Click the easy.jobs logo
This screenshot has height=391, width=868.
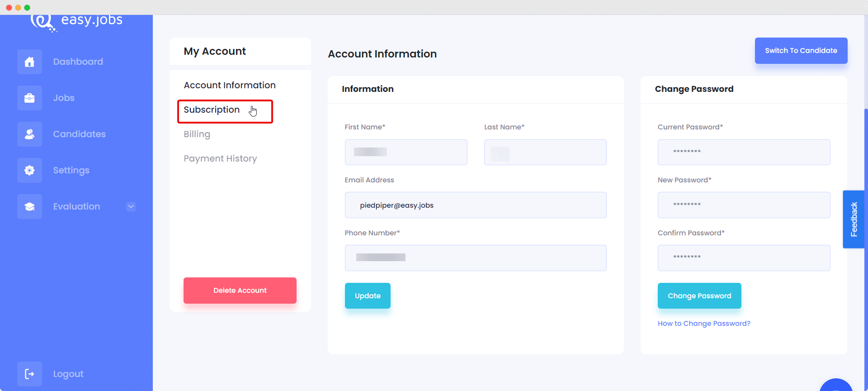[76, 19]
